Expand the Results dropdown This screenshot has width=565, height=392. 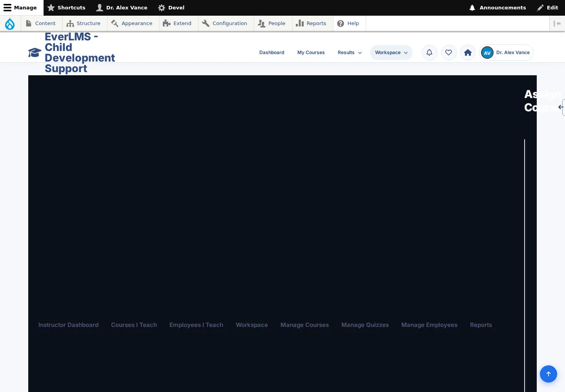click(350, 53)
